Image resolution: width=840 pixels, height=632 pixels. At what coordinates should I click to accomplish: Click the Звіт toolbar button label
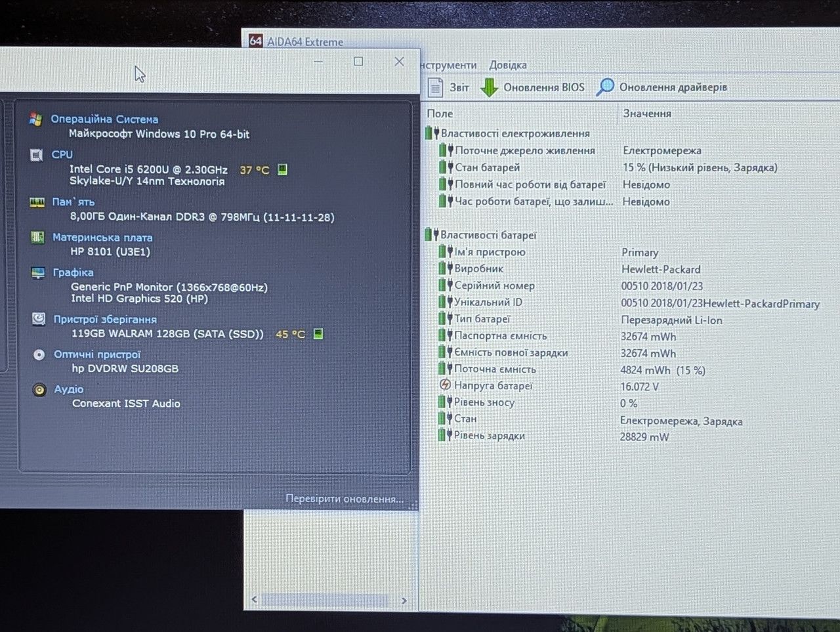459,87
